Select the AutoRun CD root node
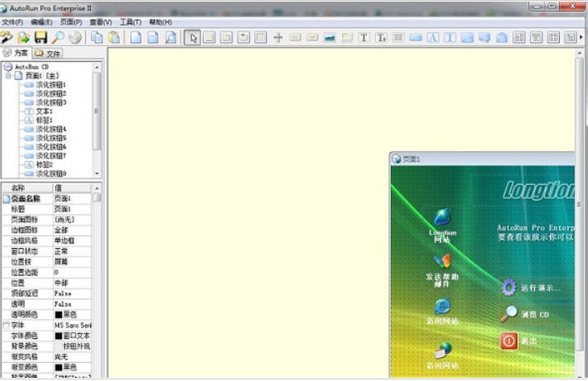Viewport: 588px width, 381px height. tap(31, 67)
